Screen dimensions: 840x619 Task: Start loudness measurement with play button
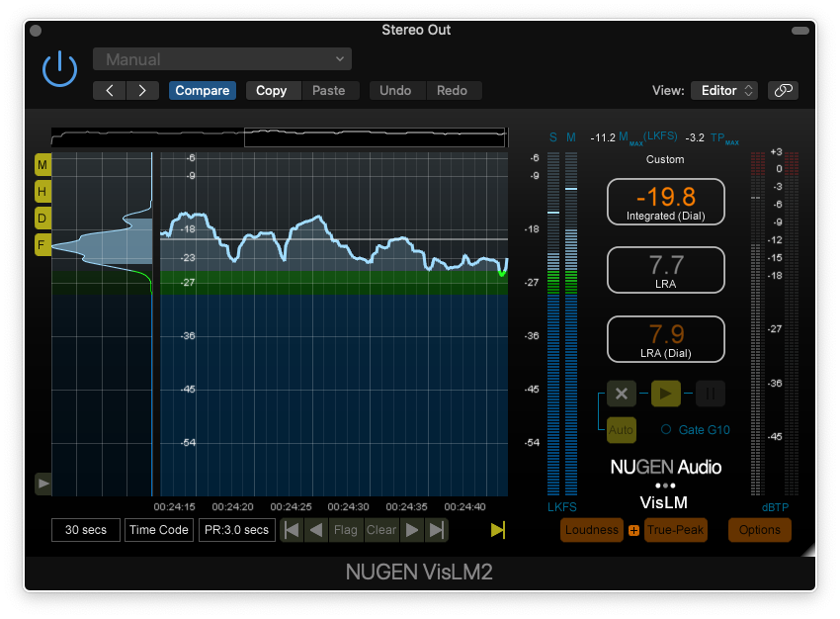pyautogui.click(x=666, y=394)
